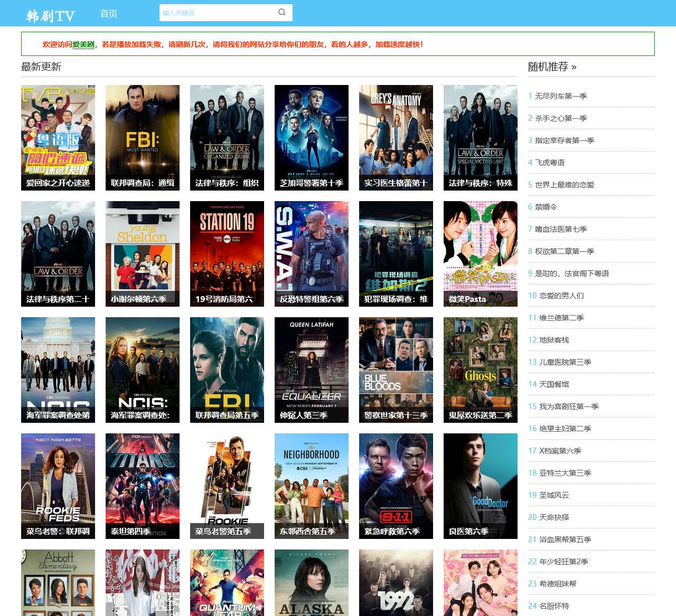The image size is (676, 616).
Task: Open The Equalizer 伸冤人第三季 poster
Action: tap(312, 370)
